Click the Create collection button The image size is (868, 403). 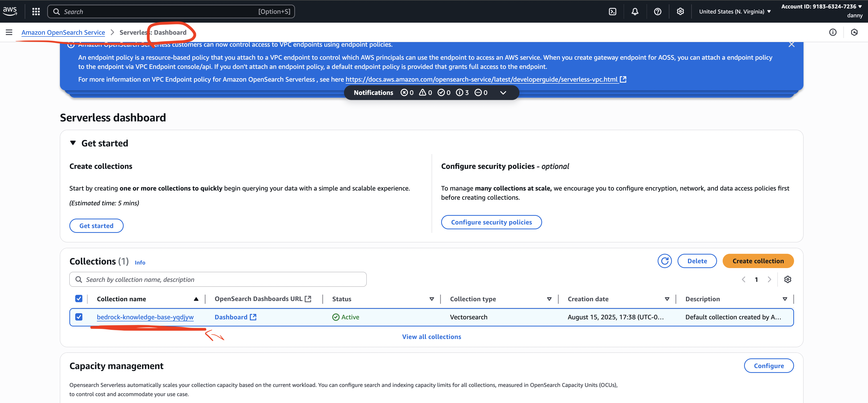758,261
